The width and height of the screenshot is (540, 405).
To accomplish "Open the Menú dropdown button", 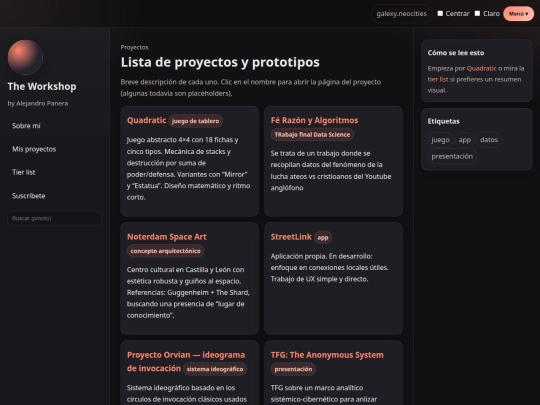I will [518, 14].
